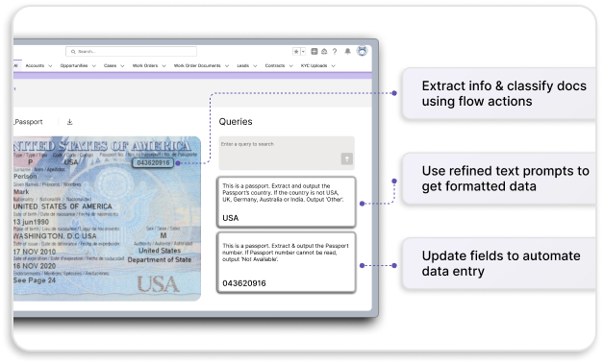
Task: Expand the Accounts tab dropdown chevron
Action: pos(50,66)
